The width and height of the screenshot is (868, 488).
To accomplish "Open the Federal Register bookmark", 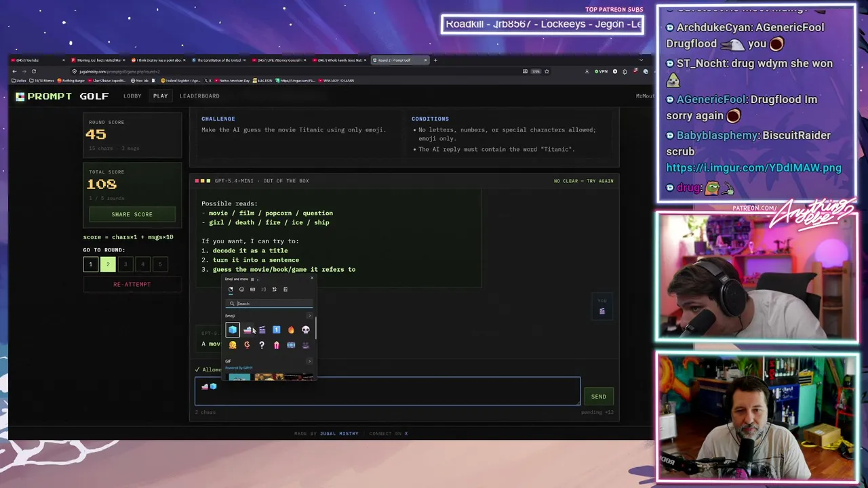I will pyautogui.click(x=181, y=81).
